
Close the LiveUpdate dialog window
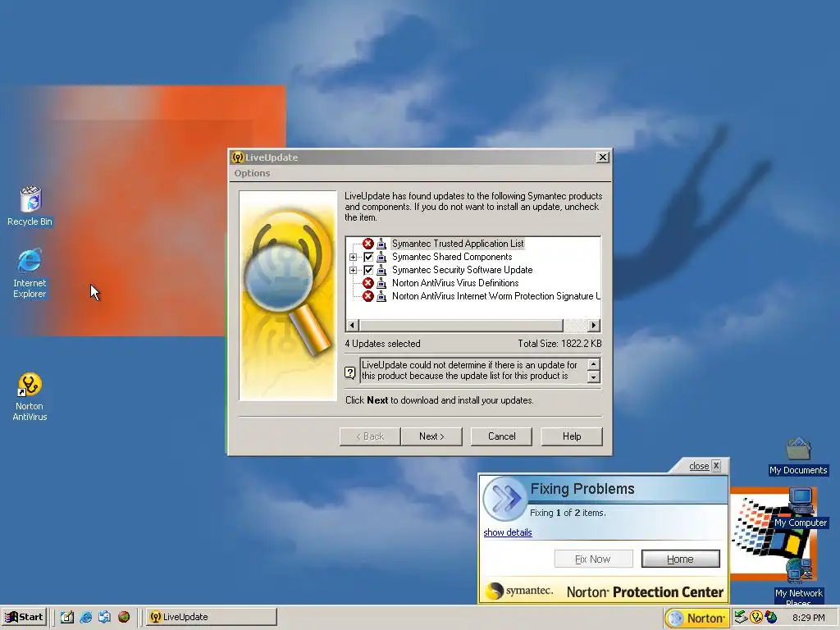click(603, 157)
